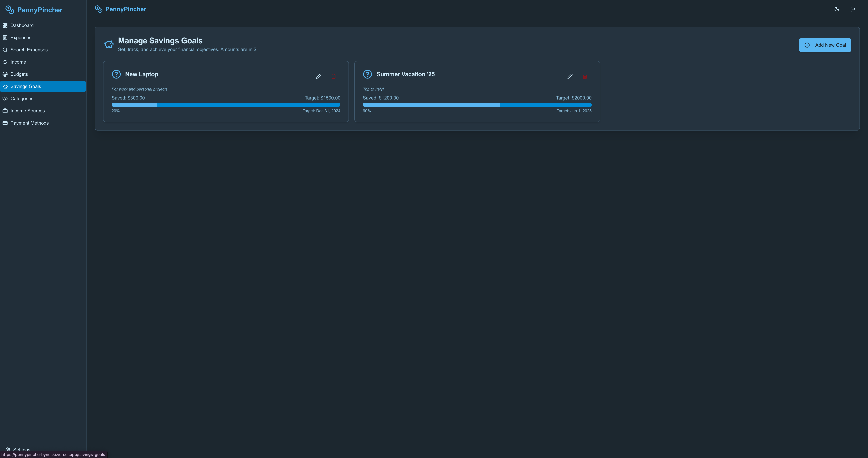
Task: Click 'For work and personal projects.' description
Action: tap(140, 89)
